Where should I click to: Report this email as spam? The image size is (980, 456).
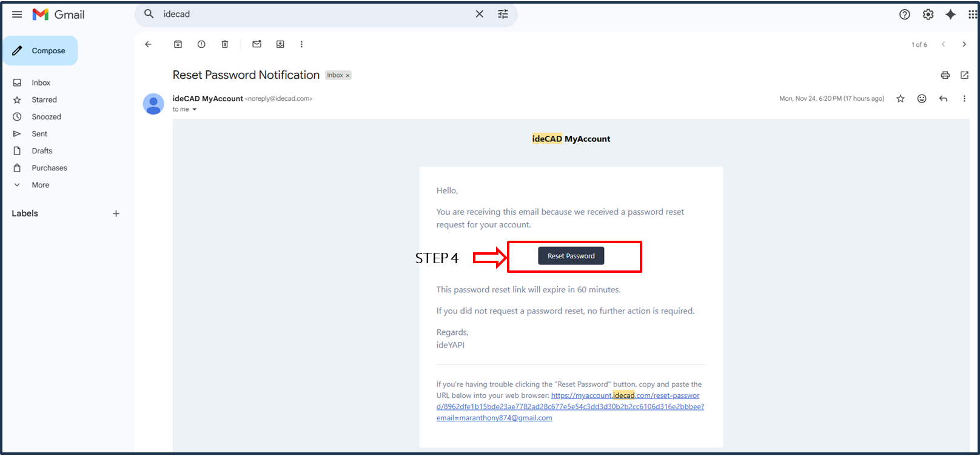point(201,44)
